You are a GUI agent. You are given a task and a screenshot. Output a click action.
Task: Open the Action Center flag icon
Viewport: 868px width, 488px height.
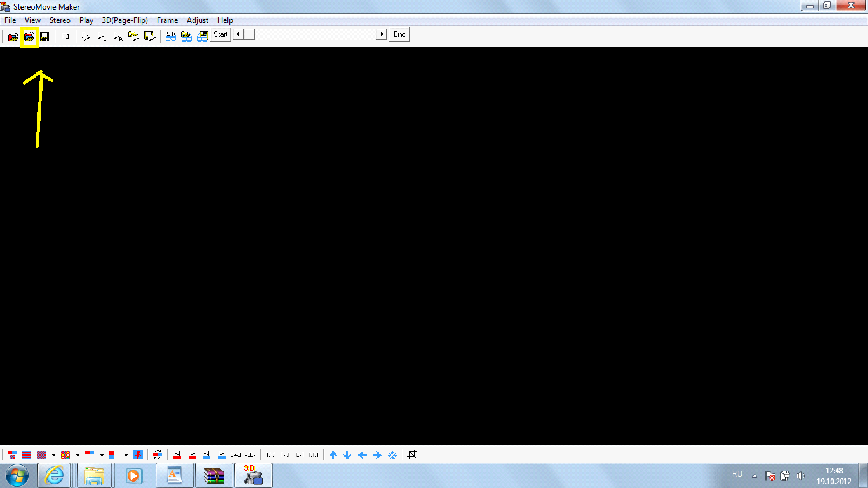click(770, 476)
